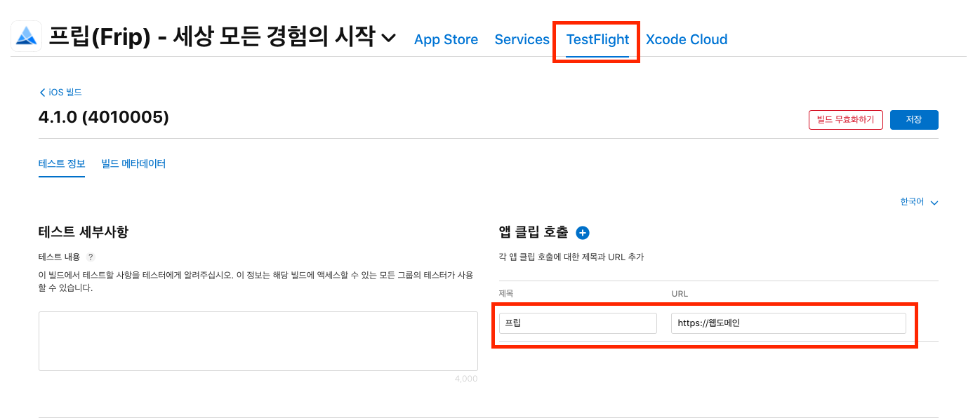Click the 테스트 세부사항 section heading
The width and height of the screenshot is (980, 418).
pyautogui.click(x=84, y=232)
